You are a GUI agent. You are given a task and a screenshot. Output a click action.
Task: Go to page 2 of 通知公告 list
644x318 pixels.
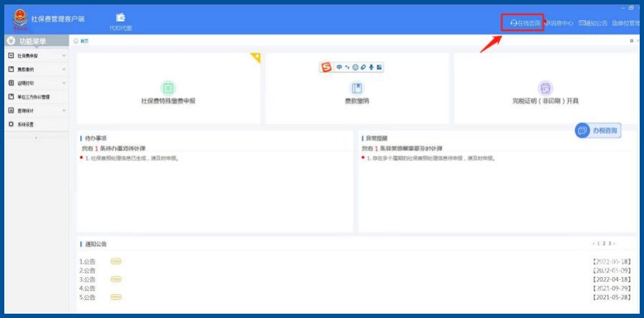(x=602, y=244)
